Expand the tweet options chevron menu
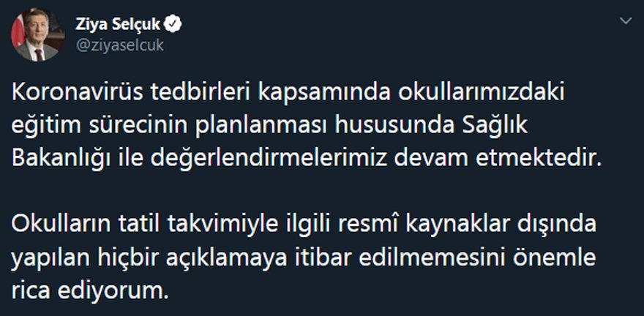644x316 pixels. click(626, 22)
